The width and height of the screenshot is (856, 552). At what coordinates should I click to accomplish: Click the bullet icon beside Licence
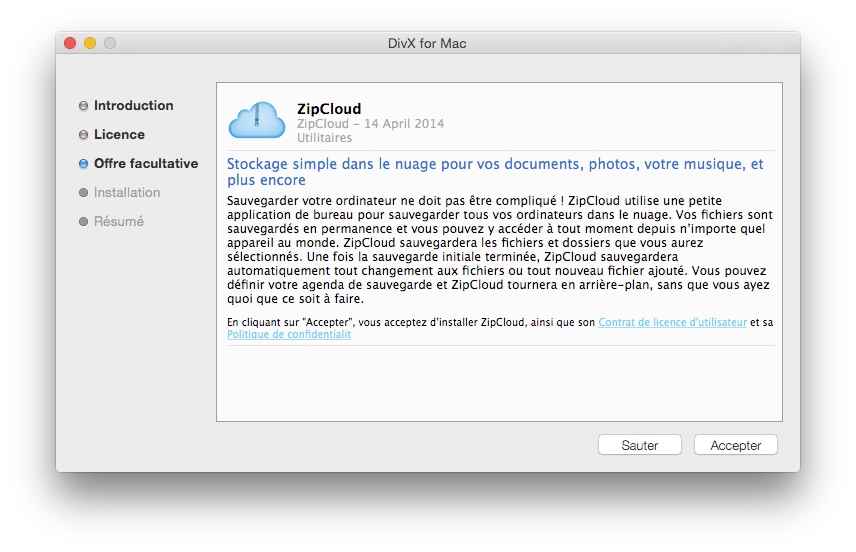point(83,135)
